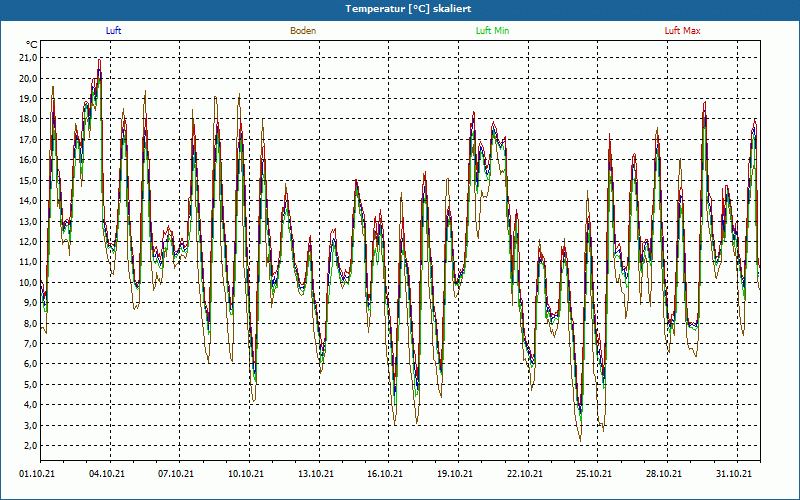Click the 28.10.21 date label

(x=664, y=474)
